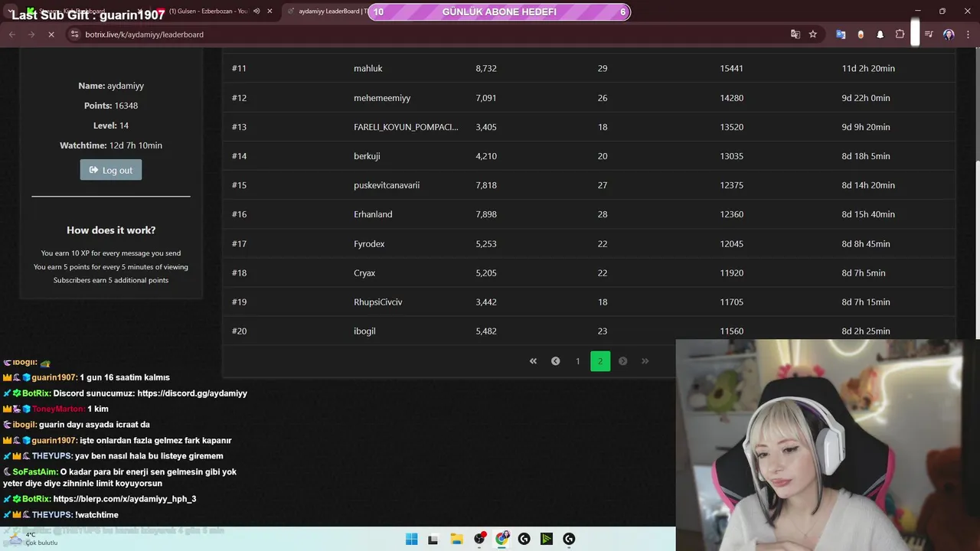
Task: Click username mehemeemiyy in the table
Action: 382,98
